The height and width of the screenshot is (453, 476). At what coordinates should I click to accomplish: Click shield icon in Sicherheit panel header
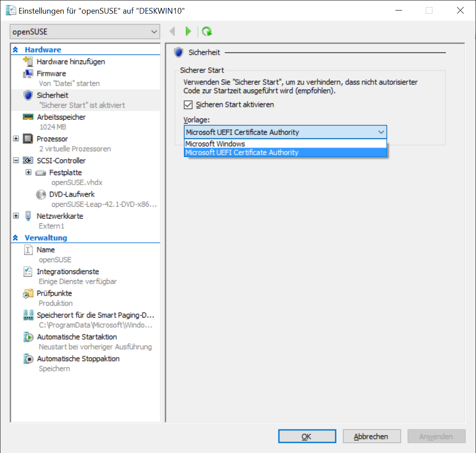coord(179,52)
